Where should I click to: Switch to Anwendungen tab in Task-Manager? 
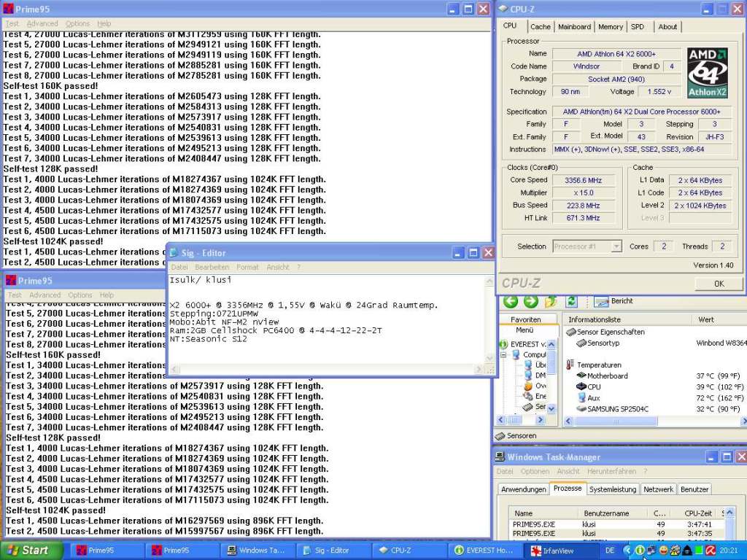[524, 489]
